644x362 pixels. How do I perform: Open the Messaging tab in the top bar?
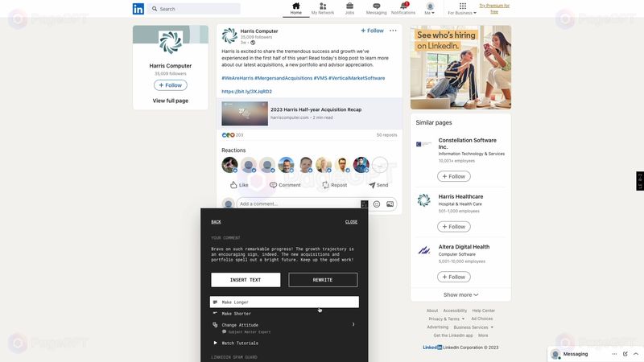tap(376, 9)
